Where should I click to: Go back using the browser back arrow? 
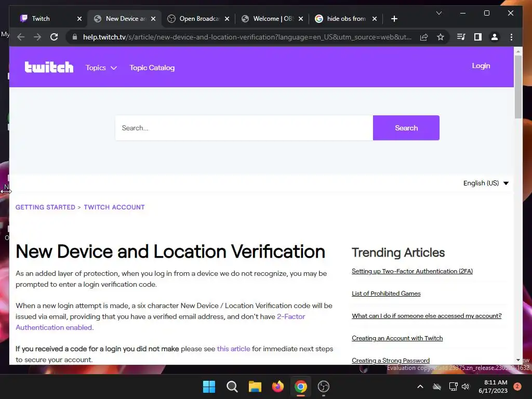point(21,37)
